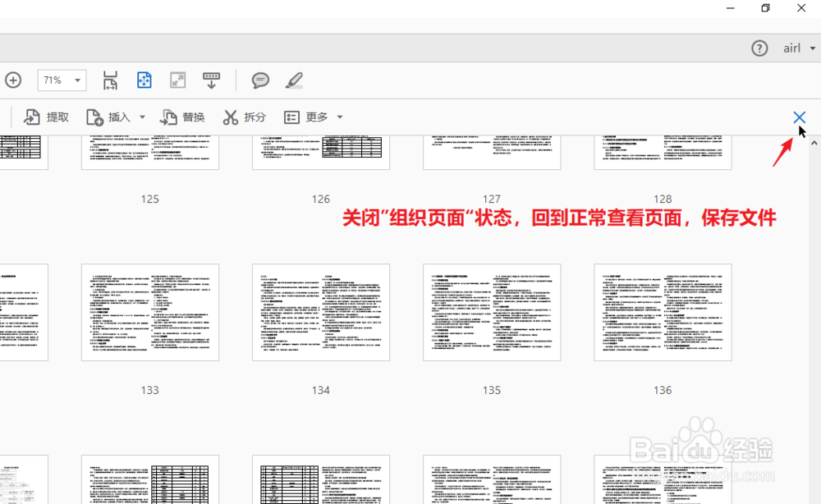Select the fit one full page icon
Viewport: 821px width, 504px height.
tap(144, 80)
